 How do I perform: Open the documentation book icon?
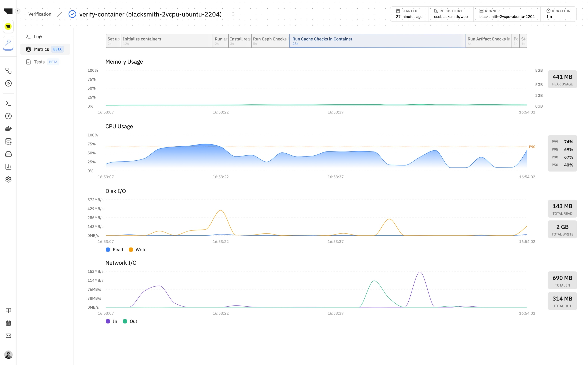pos(8,310)
